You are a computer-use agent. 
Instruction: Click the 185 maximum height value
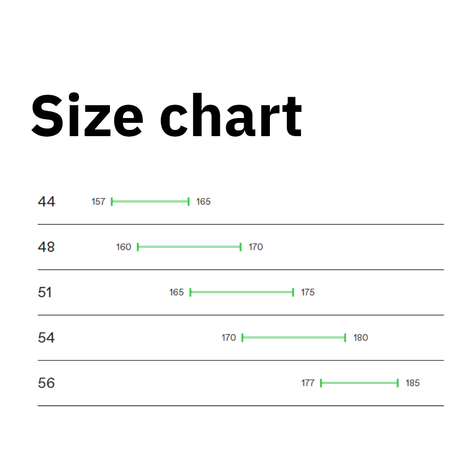click(413, 383)
